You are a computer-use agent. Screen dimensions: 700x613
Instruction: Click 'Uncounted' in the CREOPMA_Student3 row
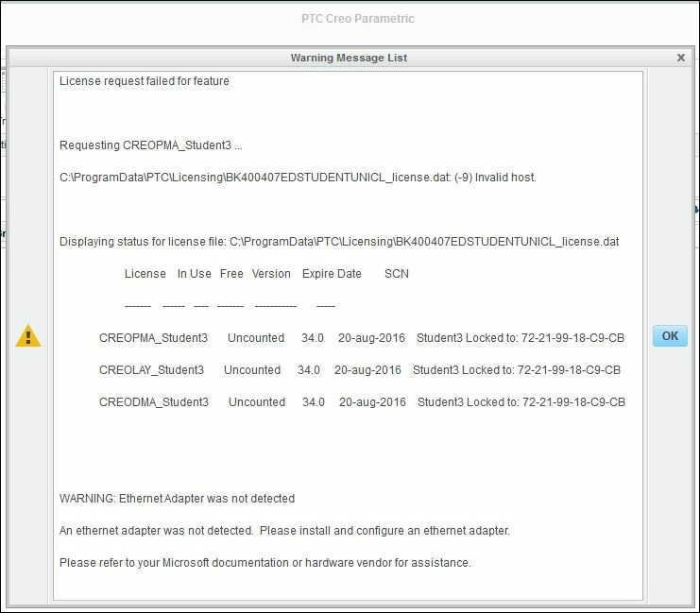(256, 338)
